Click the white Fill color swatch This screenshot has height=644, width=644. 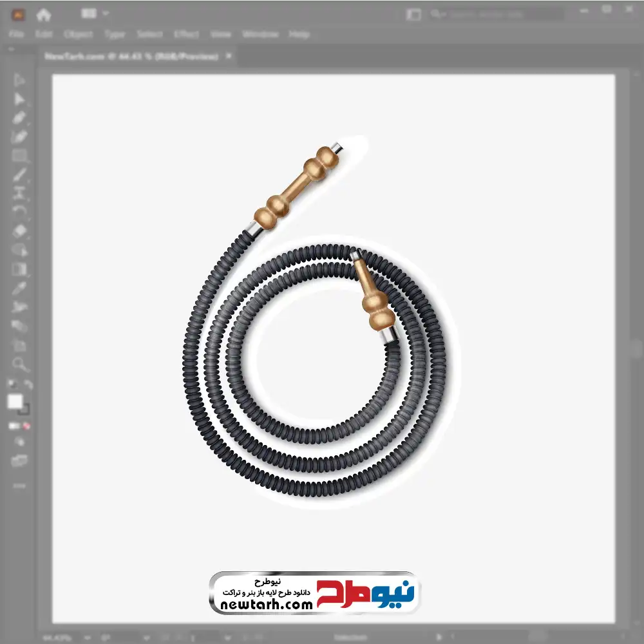point(15,401)
